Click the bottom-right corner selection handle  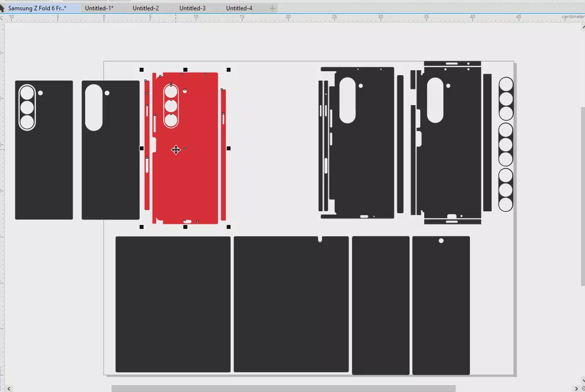[229, 227]
